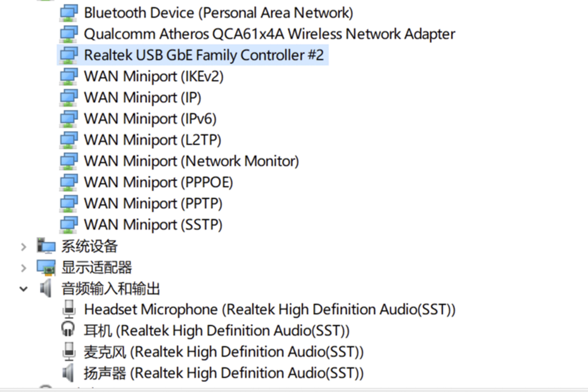Expand the 显示适配器 category

24,268
